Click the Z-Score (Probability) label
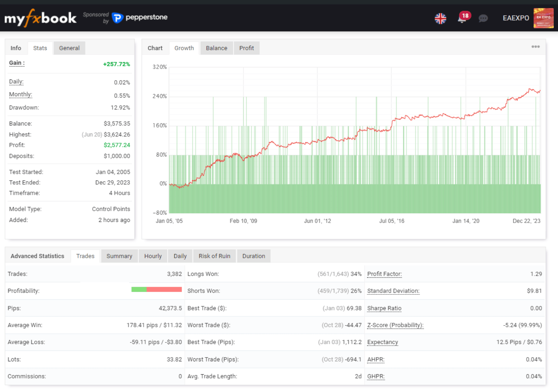The width and height of the screenshot is (558, 392). click(395, 325)
